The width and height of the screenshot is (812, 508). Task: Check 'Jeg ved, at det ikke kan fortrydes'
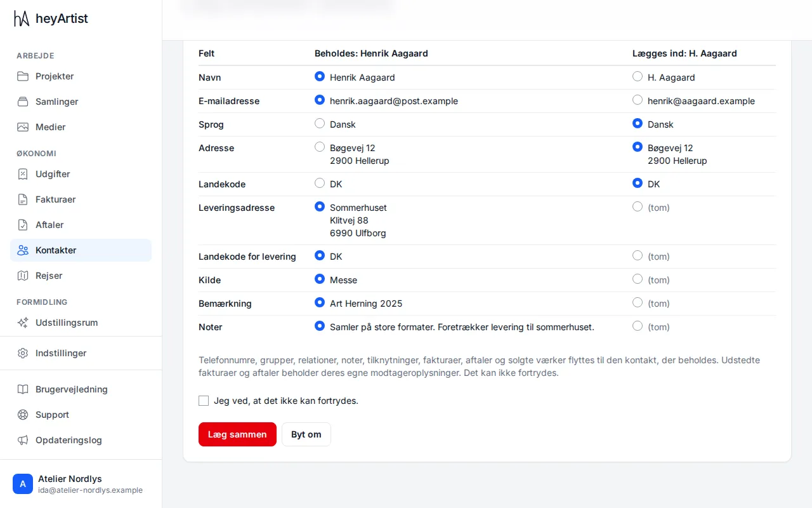(x=204, y=401)
